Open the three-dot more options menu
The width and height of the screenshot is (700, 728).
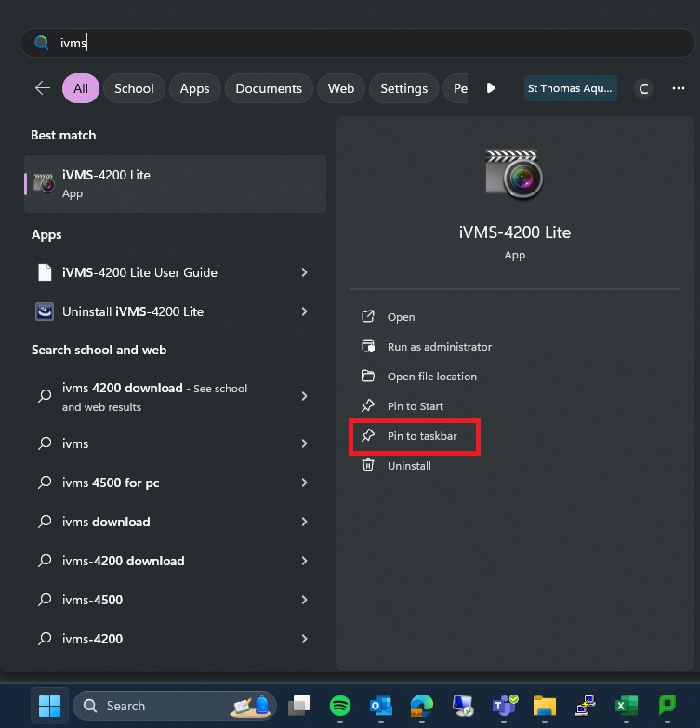pyautogui.click(x=679, y=88)
